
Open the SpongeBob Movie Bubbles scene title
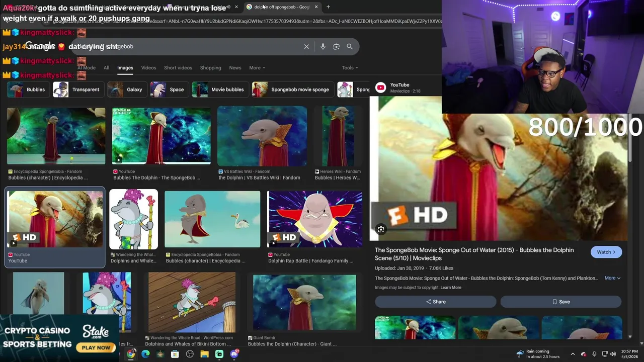pyautogui.click(x=474, y=254)
